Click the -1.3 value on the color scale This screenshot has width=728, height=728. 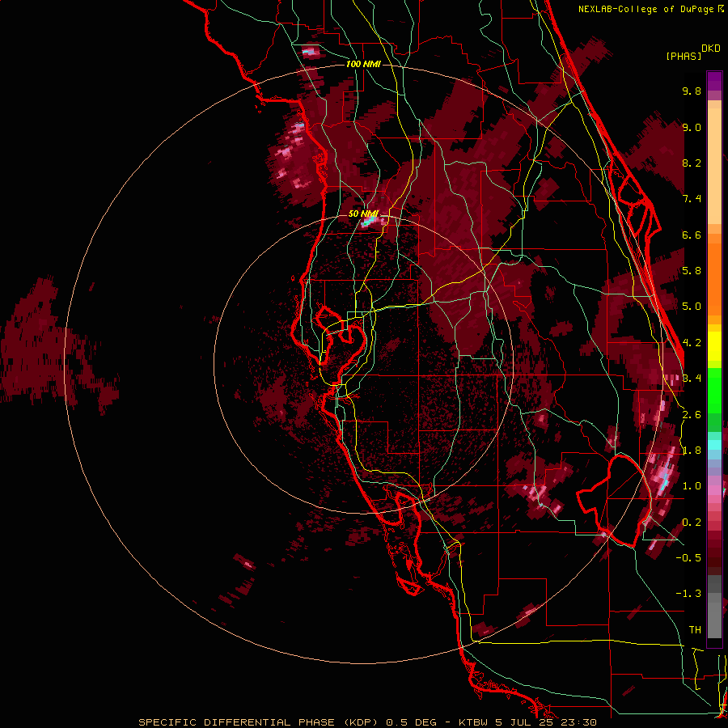click(688, 594)
